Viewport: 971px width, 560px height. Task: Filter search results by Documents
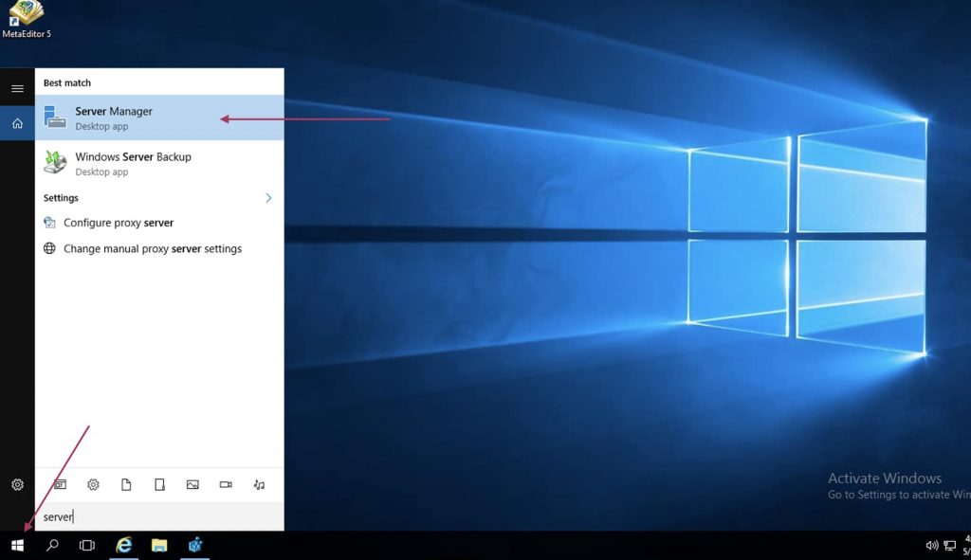[x=126, y=484]
